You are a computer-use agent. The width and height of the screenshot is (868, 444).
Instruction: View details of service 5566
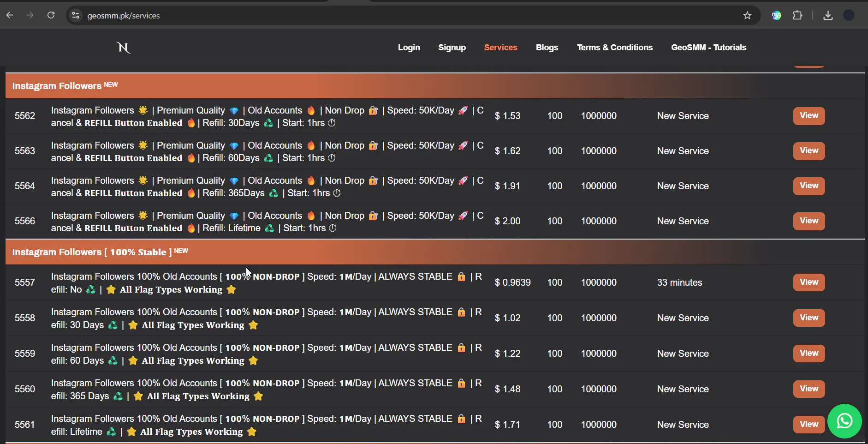pyautogui.click(x=809, y=221)
